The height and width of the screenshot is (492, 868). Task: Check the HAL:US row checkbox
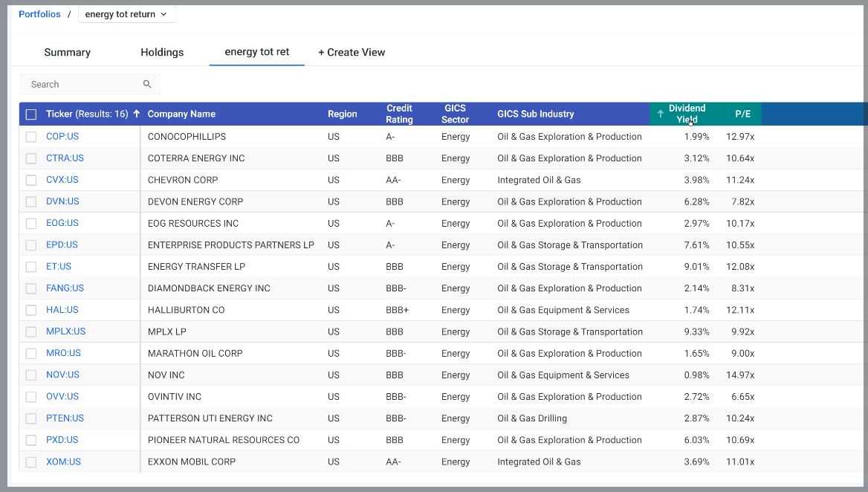[x=31, y=310]
